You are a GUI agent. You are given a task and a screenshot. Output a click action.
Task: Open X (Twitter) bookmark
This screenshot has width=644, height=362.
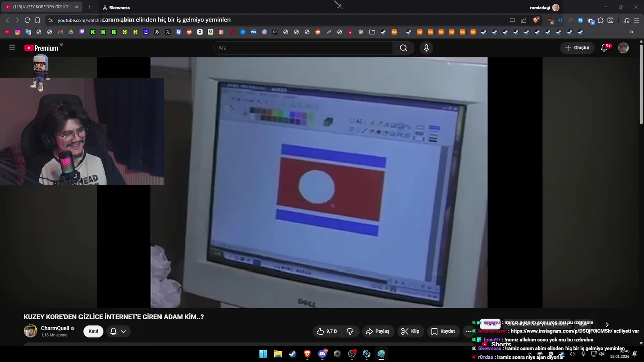pos(168,32)
